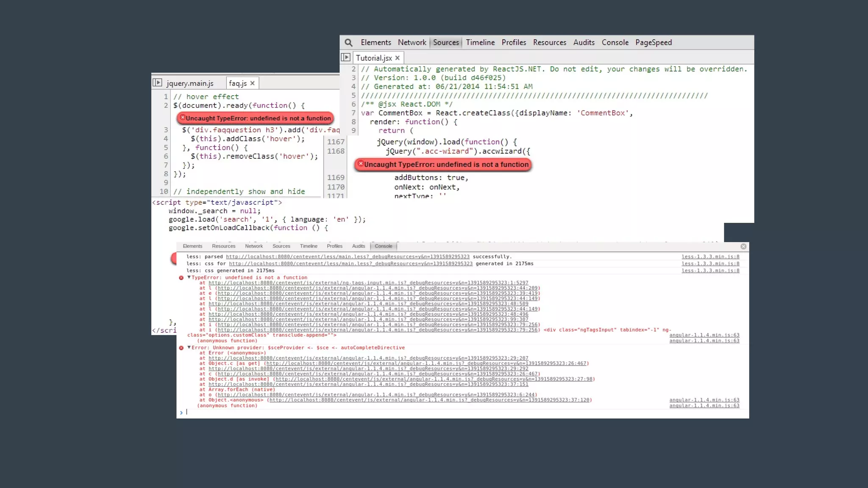Click red error icon beside TypeError entry
868x488 pixels.
tap(181, 278)
